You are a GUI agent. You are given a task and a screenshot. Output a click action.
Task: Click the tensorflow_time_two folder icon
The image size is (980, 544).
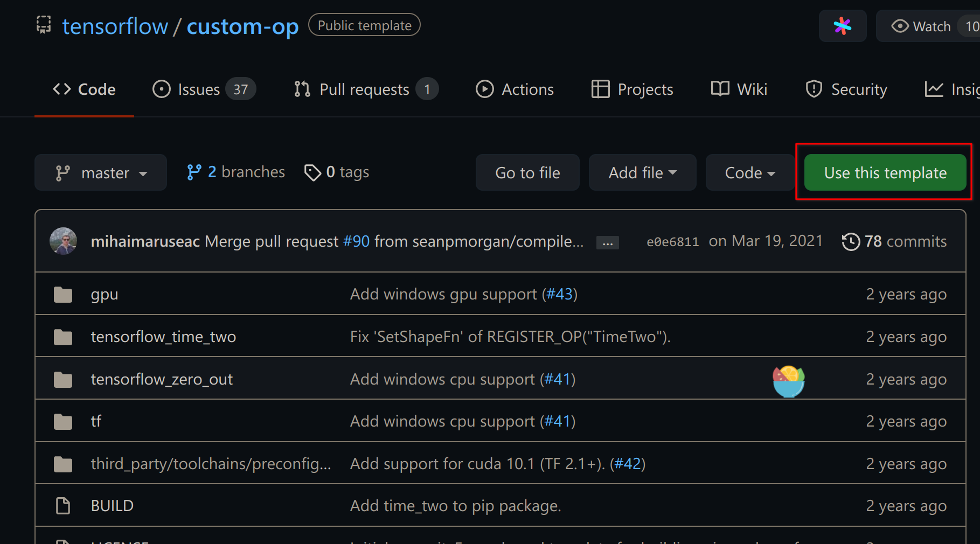(x=63, y=337)
